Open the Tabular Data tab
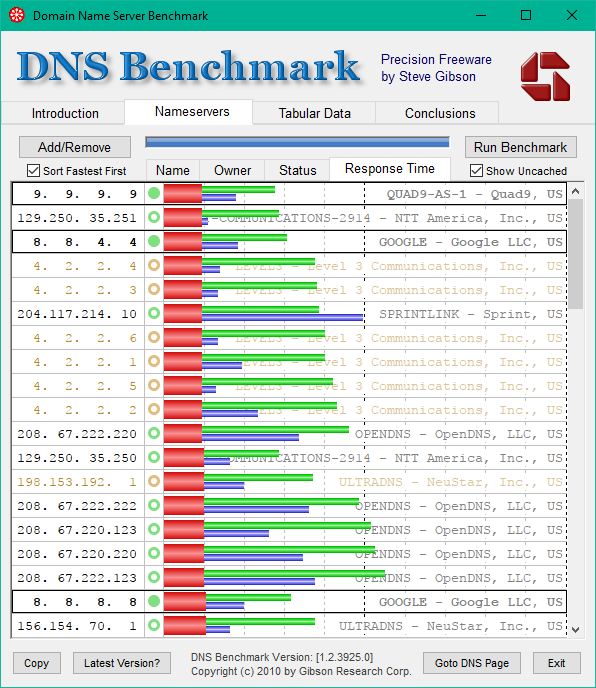The width and height of the screenshot is (596, 688). (314, 113)
